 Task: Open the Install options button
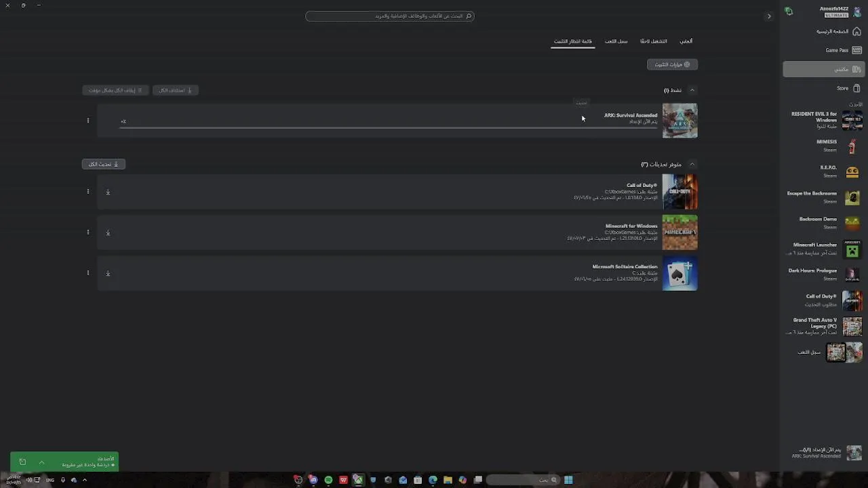pos(672,64)
